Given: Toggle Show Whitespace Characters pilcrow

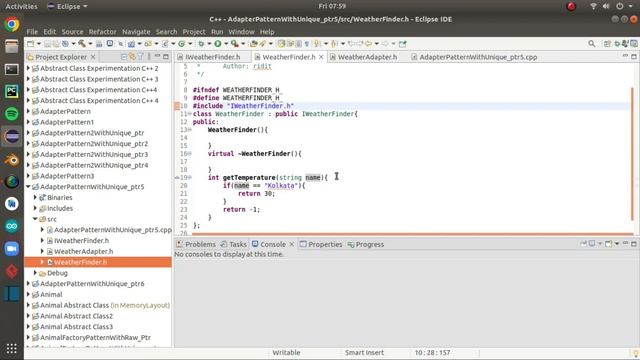Looking at the screenshot, I should tap(307, 44).
